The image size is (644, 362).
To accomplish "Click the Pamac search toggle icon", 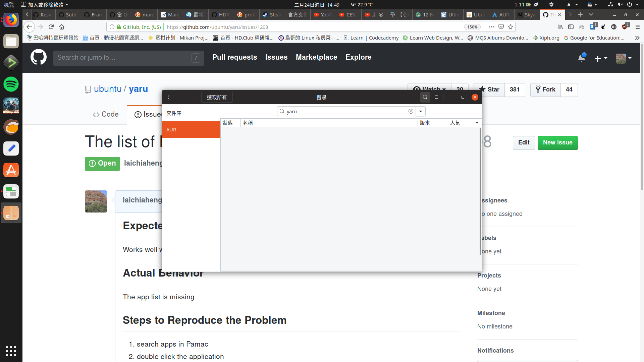I will tap(425, 97).
